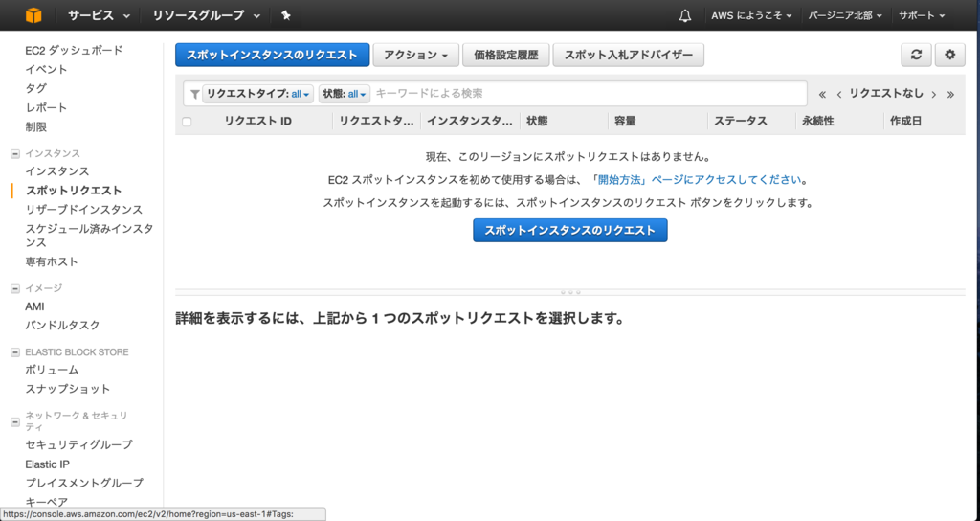Go to first page of requests
This screenshot has height=521, width=980.
point(822,95)
